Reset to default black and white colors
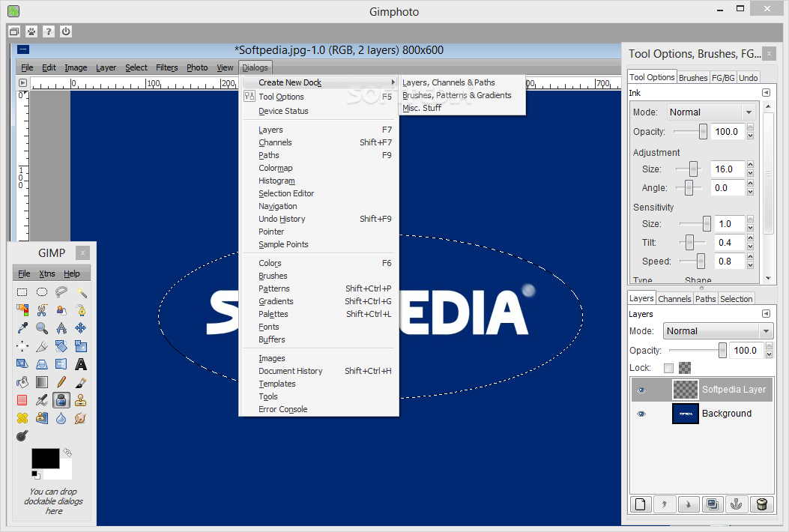This screenshot has width=789, height=532. pyautogui.click(x=36, y=474)
